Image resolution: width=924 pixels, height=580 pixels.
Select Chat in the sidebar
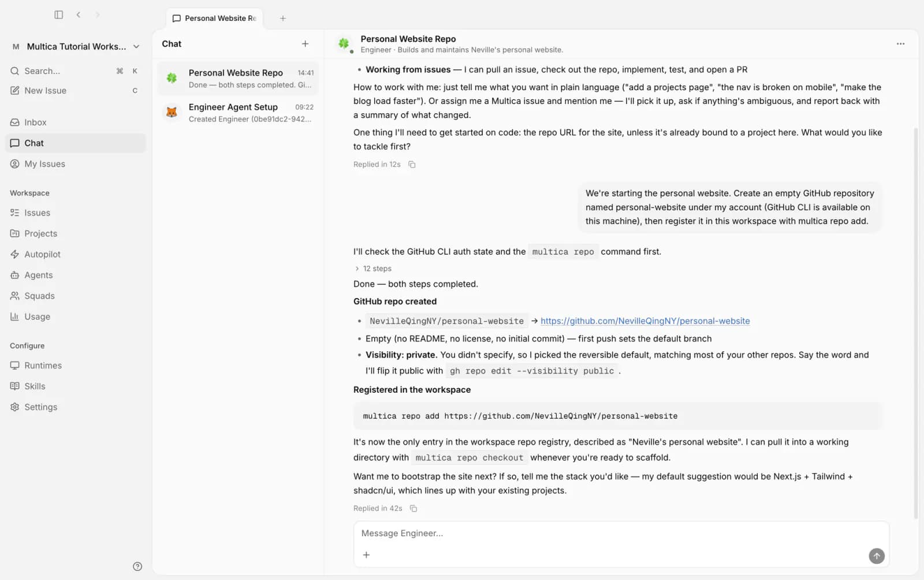[x=76, y=143]
